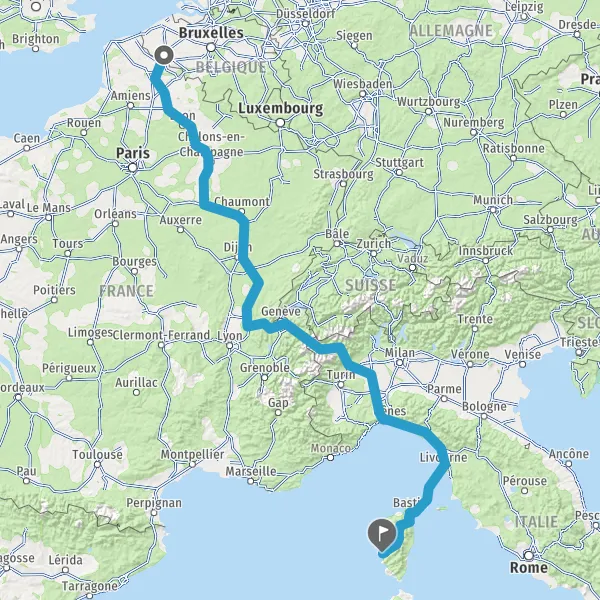This screenshot has height=600, width=600.
Task: Click the Paris city dot
Action: pos(132,168)
